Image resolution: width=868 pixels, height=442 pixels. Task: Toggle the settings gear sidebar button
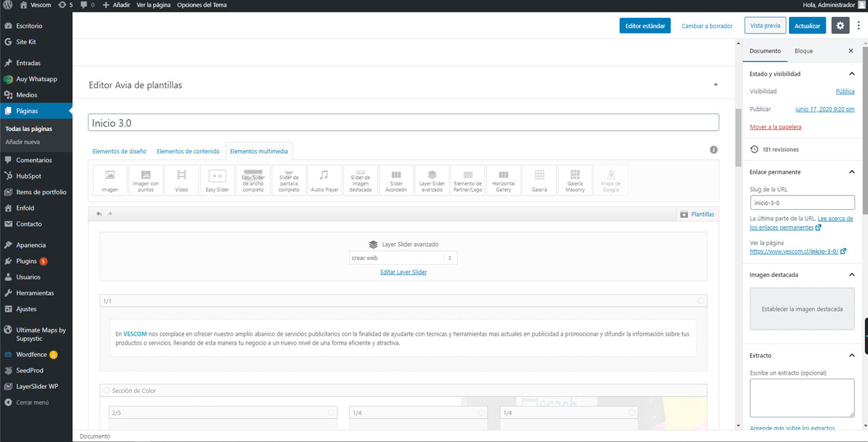840,26
